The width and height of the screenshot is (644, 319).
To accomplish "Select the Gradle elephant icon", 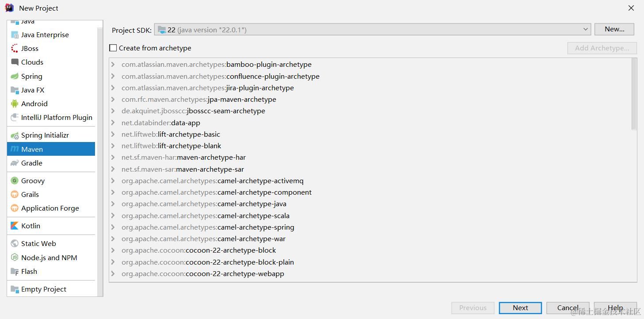I will [x=15, y=163].
